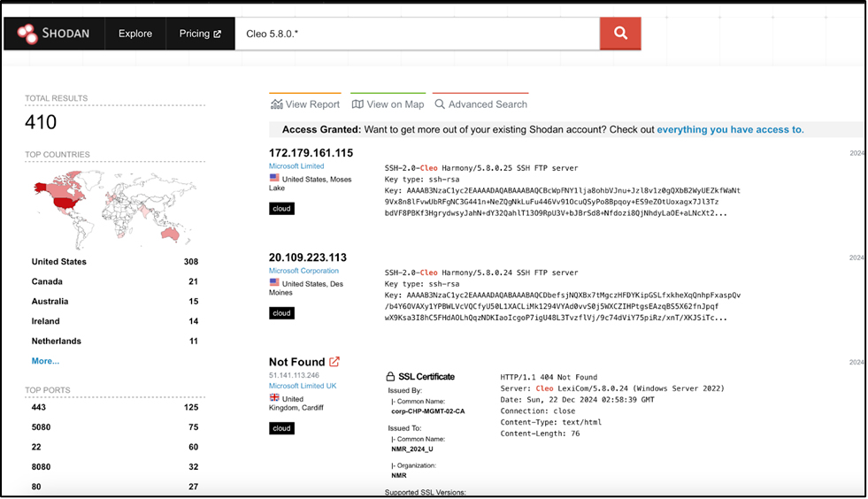
Task: Click Microsoft Corporation organization link
Action: click(x=303, y=271)
